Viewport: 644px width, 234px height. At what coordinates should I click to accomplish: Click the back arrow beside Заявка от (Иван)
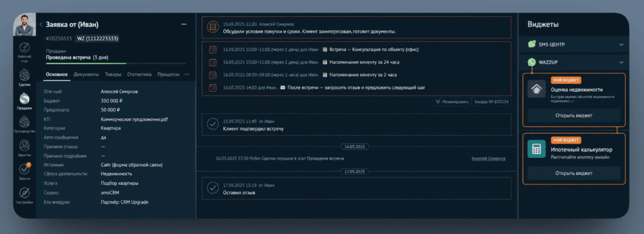point(41,25)
